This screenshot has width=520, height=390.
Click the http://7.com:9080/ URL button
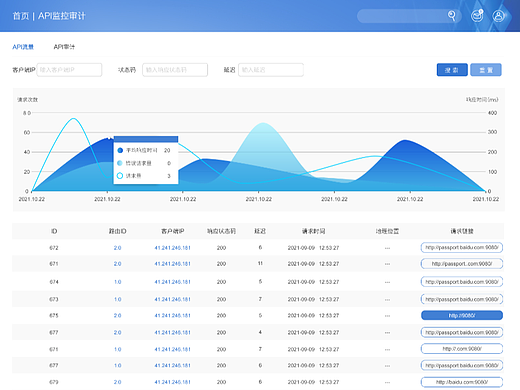[x=462, y=349]
